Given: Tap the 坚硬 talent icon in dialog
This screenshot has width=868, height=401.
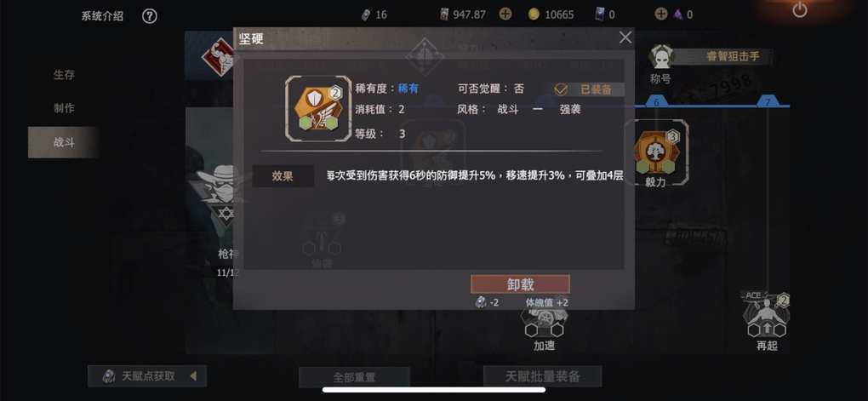Looking at the screenshot, I should click(x=317, y=109).
